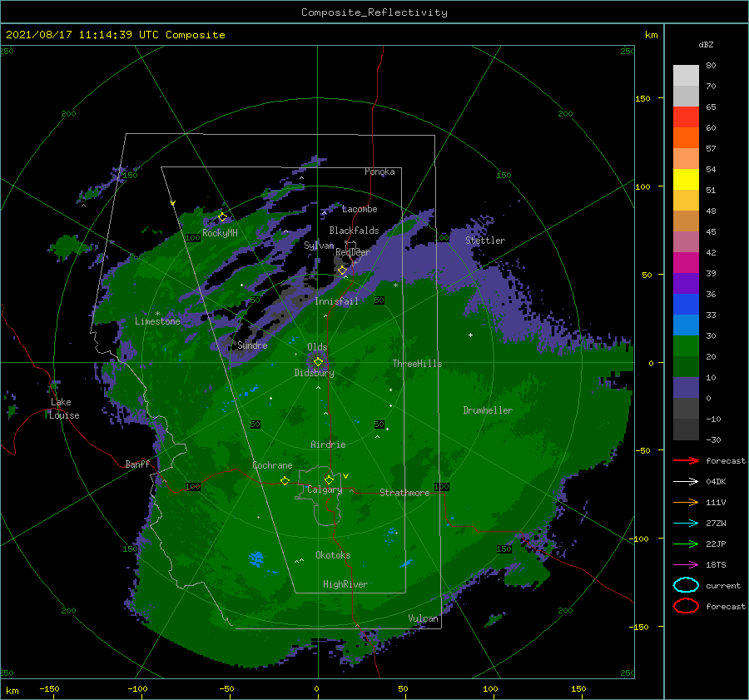Viewport: 749px width, 700px height.
Task: Click the red forecast arrow in legend
Action: point(686,460)
